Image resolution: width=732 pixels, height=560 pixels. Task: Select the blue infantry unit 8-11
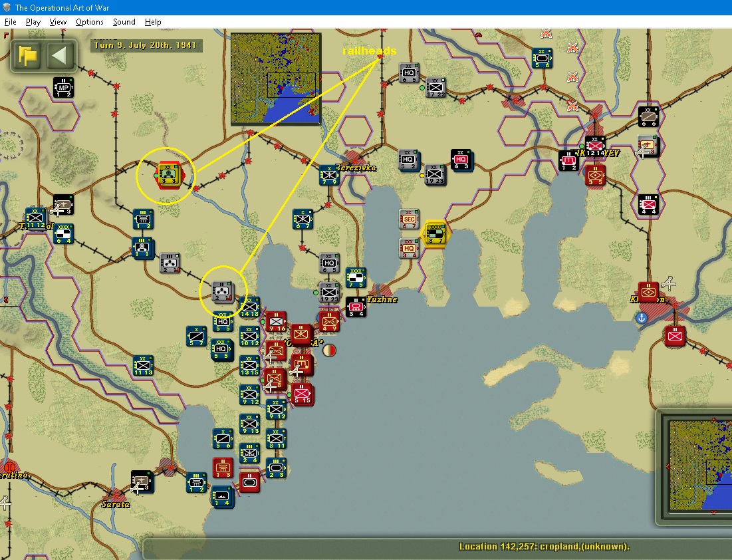pyautogui.click(x=276, y=438)
